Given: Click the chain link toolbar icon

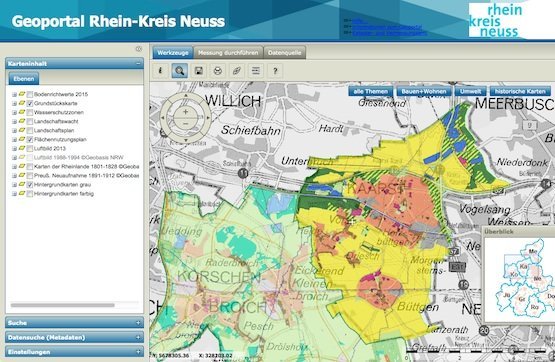Looking at the screenshot, I should [x=237, y=71].
